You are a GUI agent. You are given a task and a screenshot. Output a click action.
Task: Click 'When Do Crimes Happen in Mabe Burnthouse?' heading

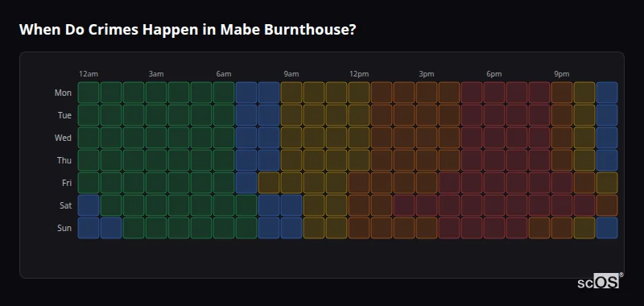(x=188, y=30)
